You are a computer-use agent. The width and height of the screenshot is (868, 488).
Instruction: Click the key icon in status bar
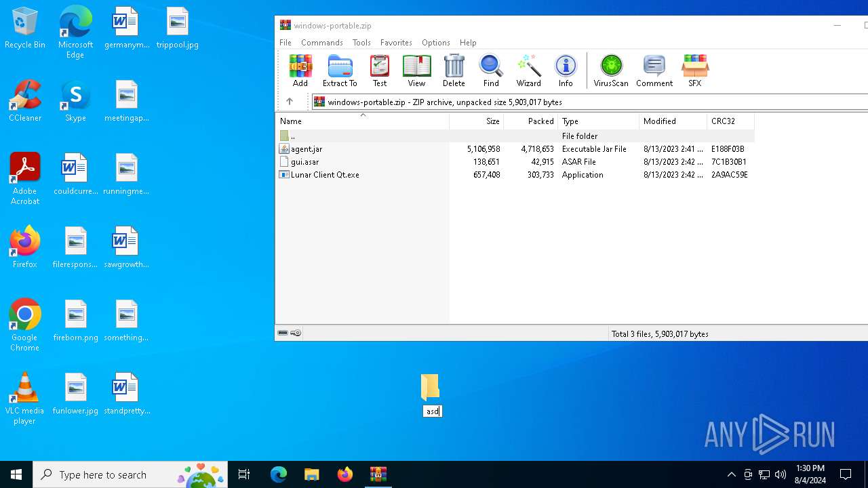pyautogui.click(x=296, y=333)
